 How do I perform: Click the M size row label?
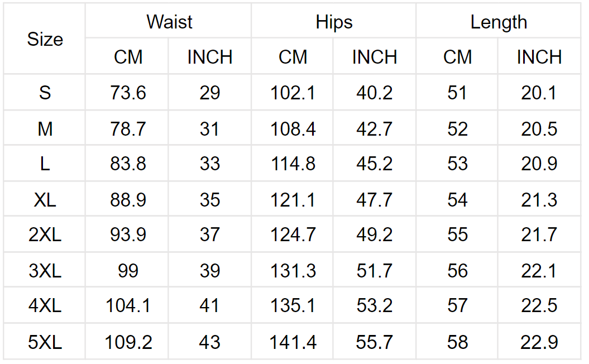[x=45, y=128]
